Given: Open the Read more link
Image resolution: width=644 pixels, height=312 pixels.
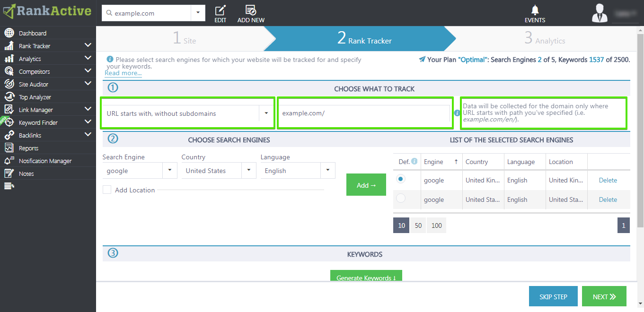Looking at the screenshot, I should 123,73.
